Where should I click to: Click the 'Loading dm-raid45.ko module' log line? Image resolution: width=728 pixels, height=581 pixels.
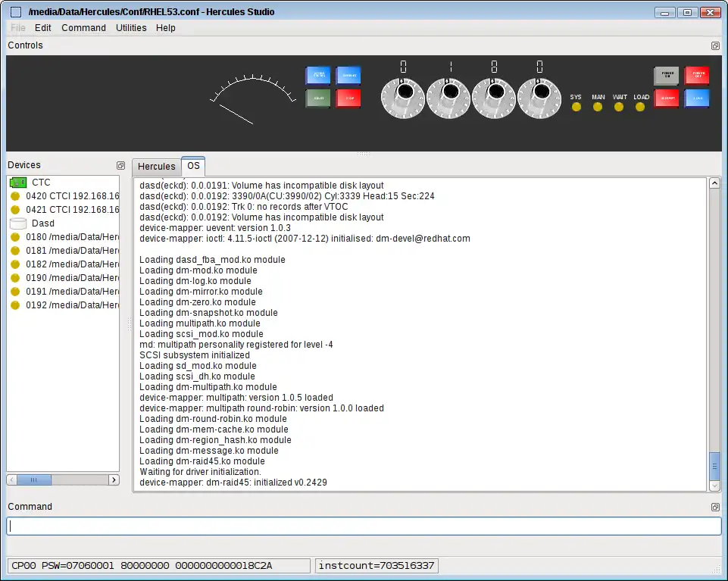202,461
